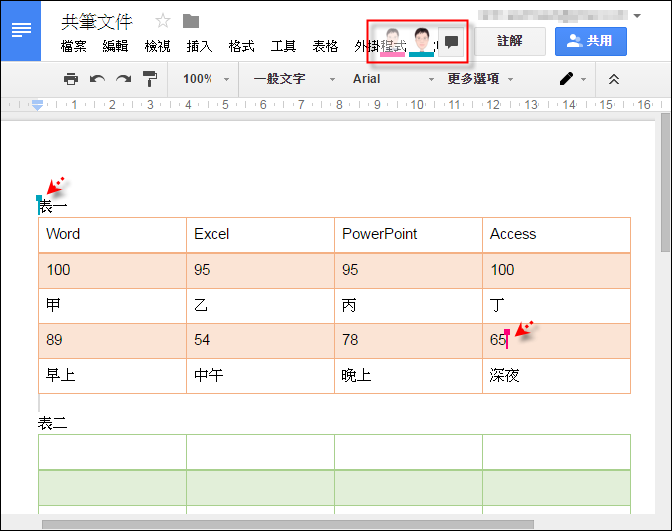Star the document 共筆文件
Image resolution: width=672 pixels, height=531 pixels.
[x=163, y=21]
